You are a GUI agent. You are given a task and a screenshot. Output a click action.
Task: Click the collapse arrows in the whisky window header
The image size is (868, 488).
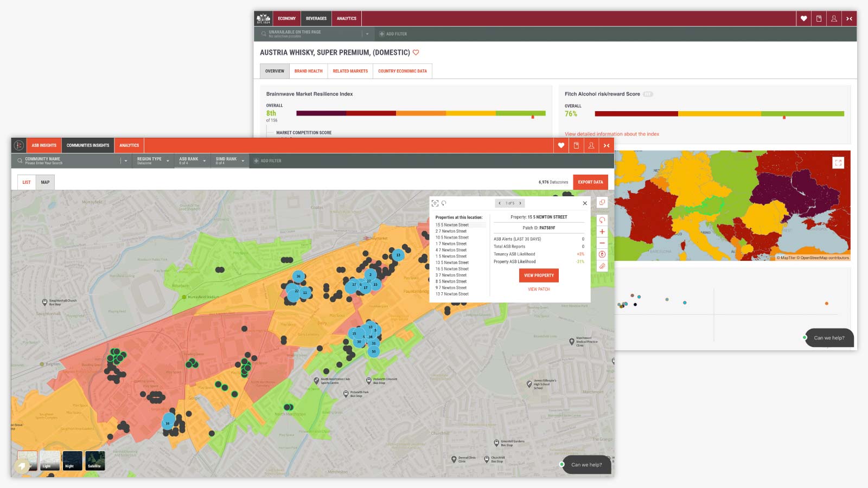tap(850, 18)
